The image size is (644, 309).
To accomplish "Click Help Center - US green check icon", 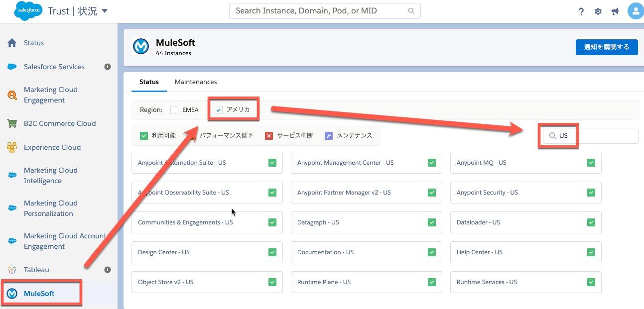I will [x=591, y=252].
